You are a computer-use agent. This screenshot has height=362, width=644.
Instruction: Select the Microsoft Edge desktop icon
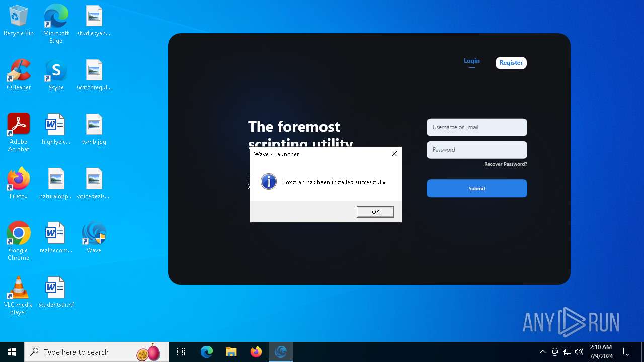pos(56,24)
